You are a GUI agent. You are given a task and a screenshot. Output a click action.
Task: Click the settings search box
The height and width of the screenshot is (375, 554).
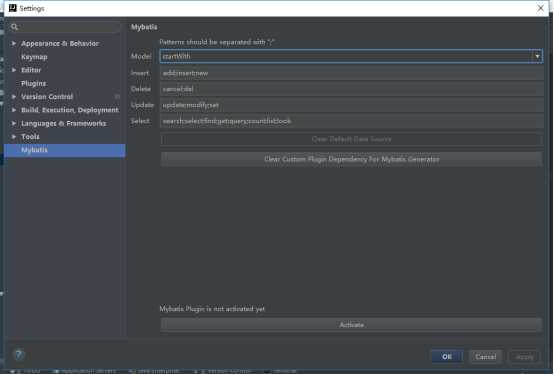tap(65, 27)
